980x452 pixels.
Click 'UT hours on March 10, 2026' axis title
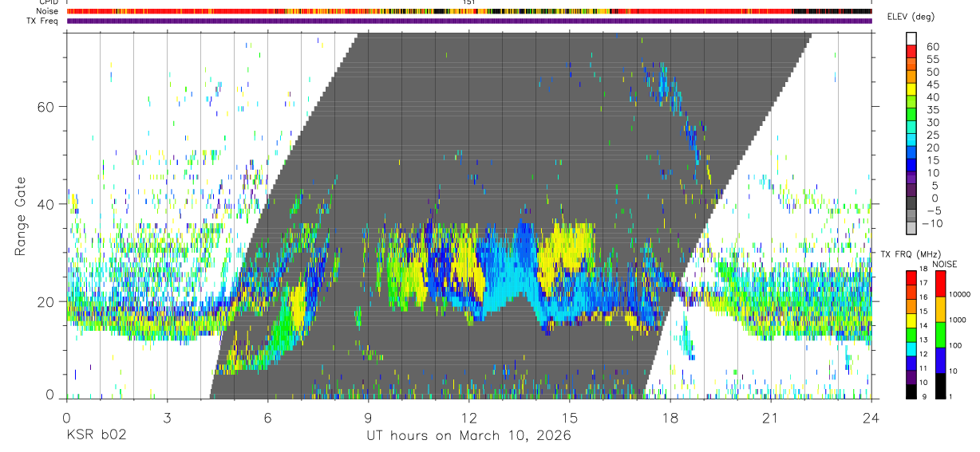(x=468, y=436)
